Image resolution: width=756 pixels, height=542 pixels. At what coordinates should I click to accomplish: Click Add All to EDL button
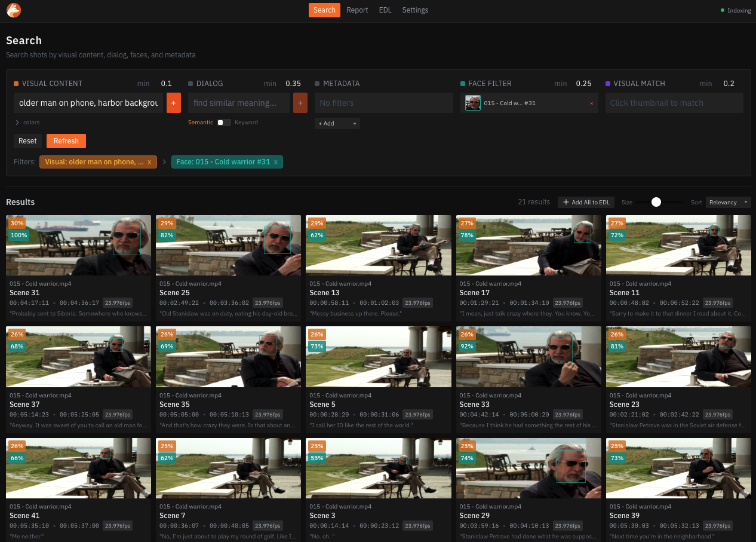[586, 203]
